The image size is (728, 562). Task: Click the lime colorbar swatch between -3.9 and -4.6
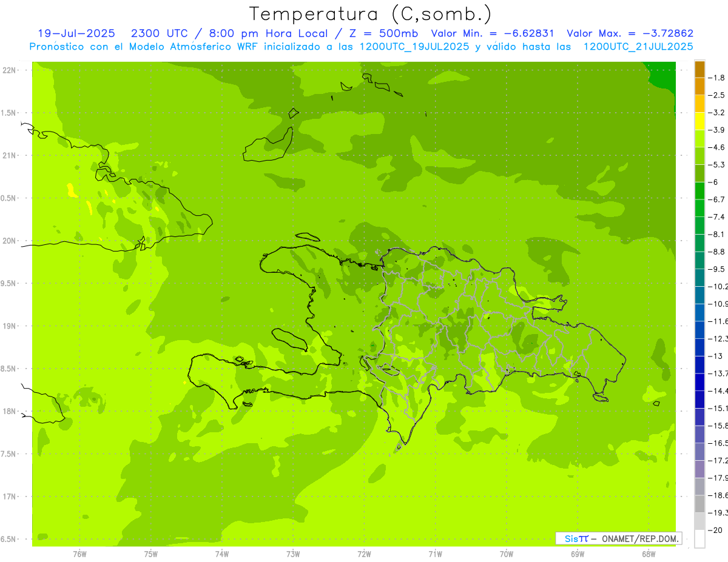point(699,138)
